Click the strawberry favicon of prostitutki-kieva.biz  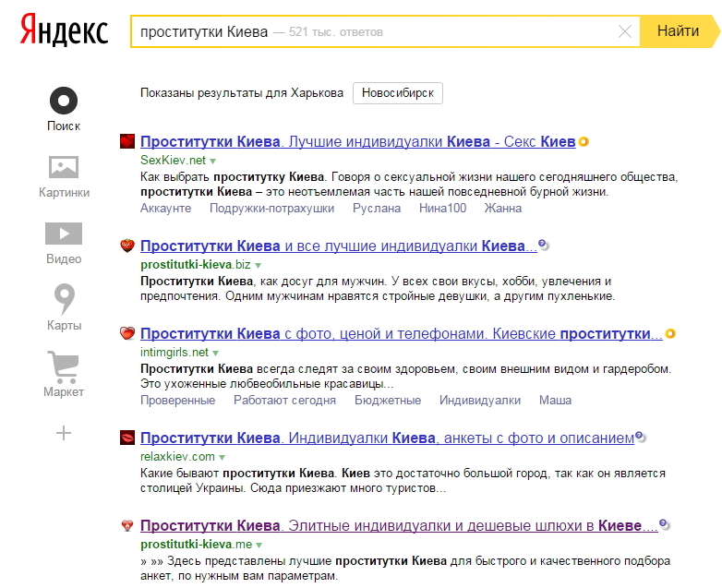(127, 246)
